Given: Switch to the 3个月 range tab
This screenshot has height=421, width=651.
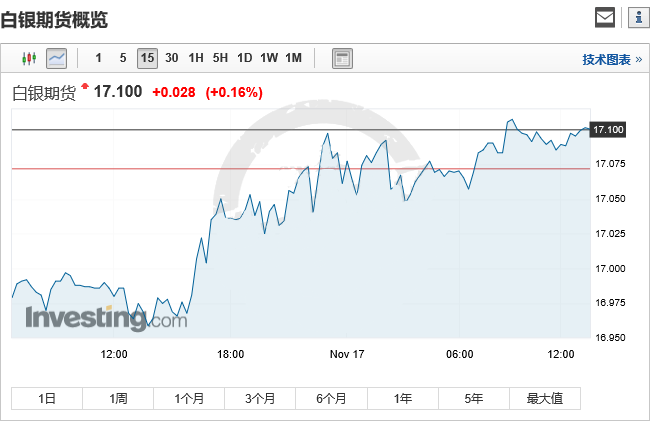Looking at the screenshot, I should pyautogui.click(x=260, y=398).
